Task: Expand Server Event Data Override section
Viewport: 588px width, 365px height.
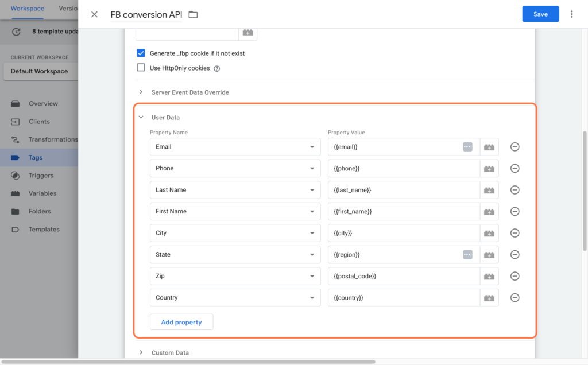Action: tap(141, 92)
